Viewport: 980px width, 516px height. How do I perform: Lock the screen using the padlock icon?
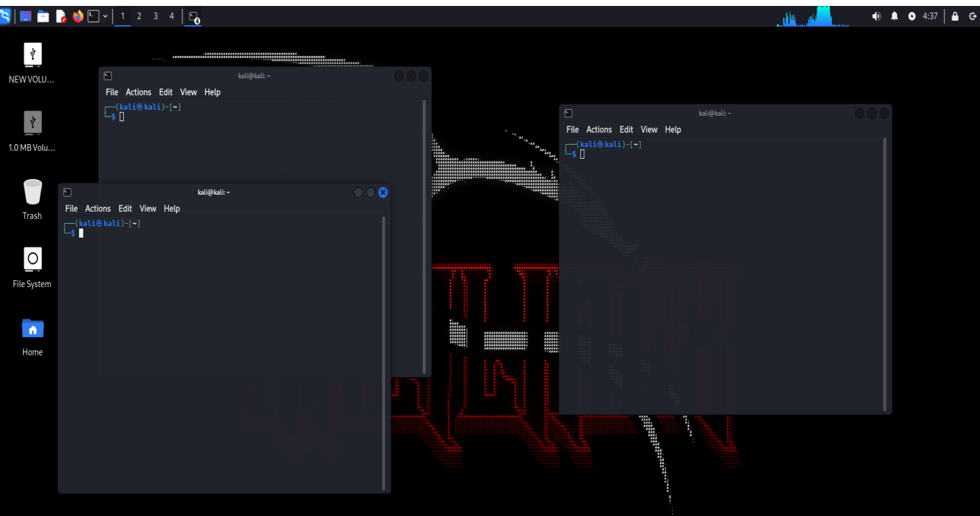[x=955, y=16]
